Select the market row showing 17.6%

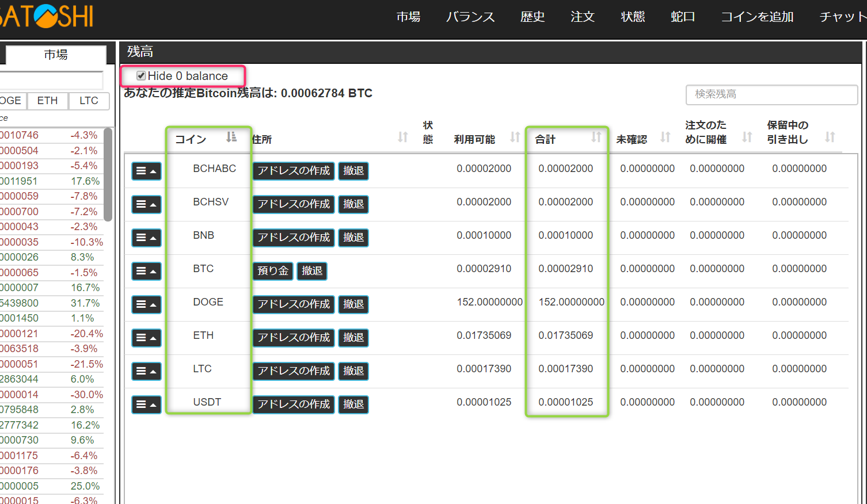pos(52,181)
